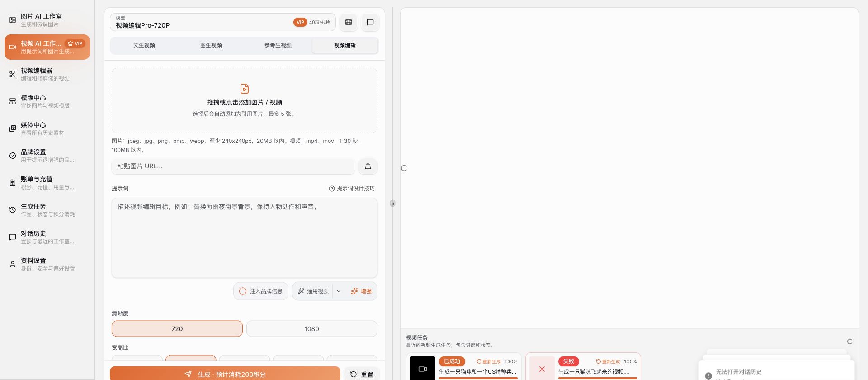This screenshot has height=380, width=868.
Task: Click the upload icon button next to URL field
Action: [368, 166]
